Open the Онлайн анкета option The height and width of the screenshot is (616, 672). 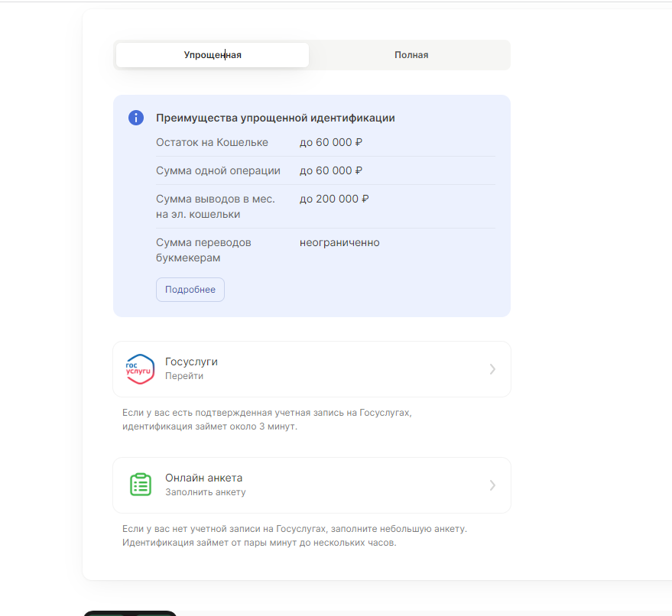pyautogui.click(x=312, y=485)
